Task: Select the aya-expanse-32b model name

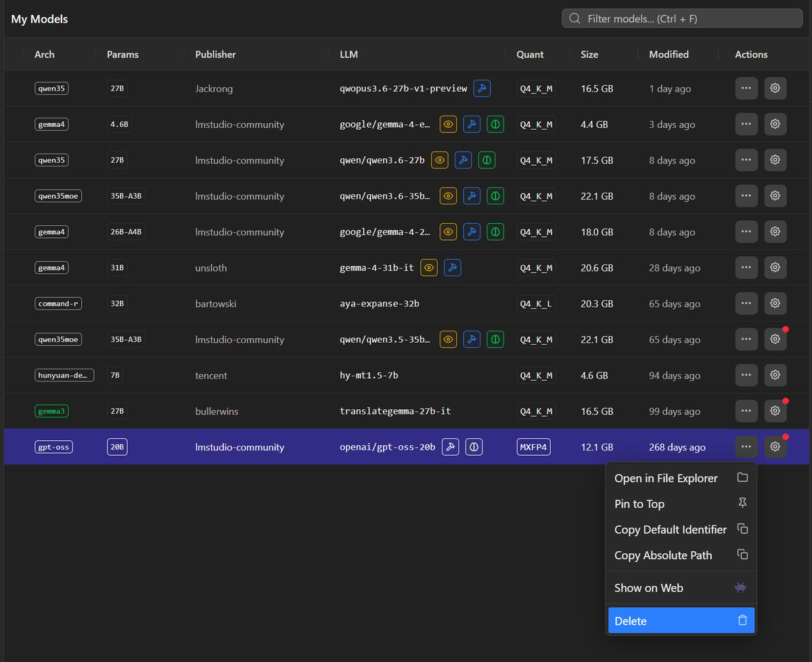Action: [x=380, y=304]
